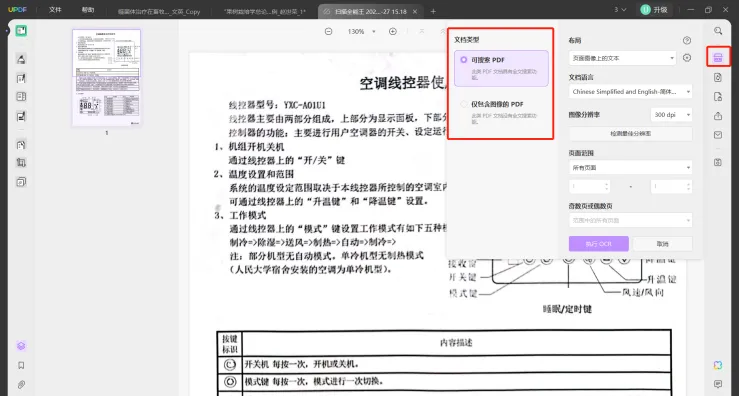
Task: Open the document language Chinese Simplified dropdown
Action: (x=631, y=91)
